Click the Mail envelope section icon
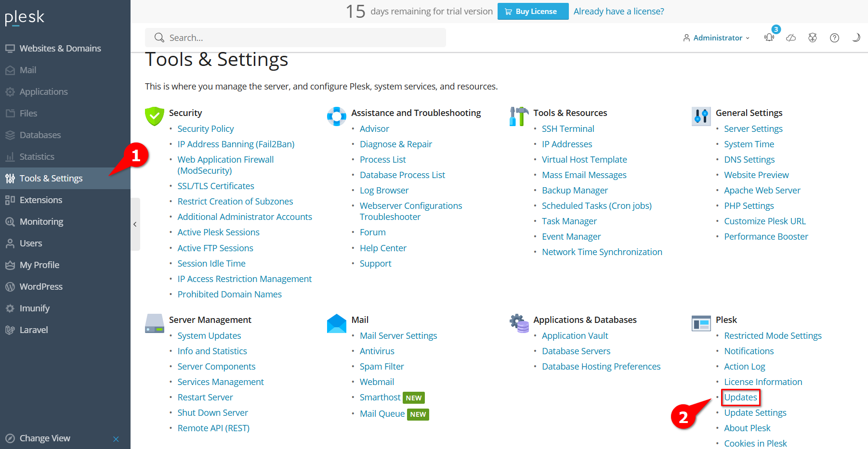This screenshot has width=868, height=449. pyautogui.click(x=336, y=323)
